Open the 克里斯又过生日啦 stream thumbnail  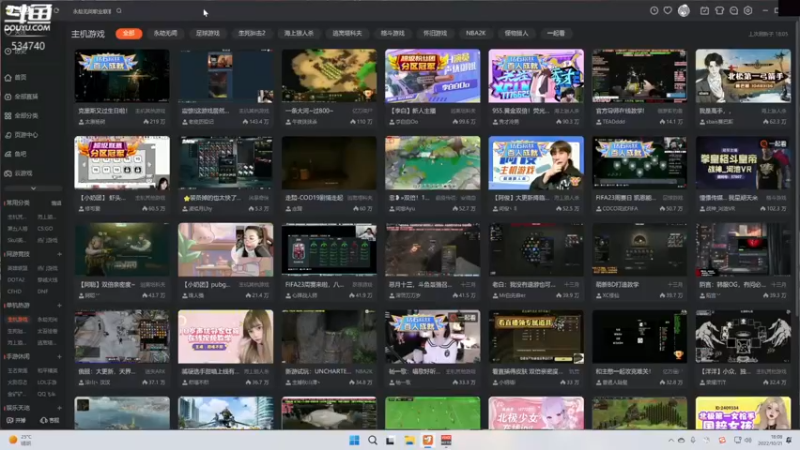[122, 76]
